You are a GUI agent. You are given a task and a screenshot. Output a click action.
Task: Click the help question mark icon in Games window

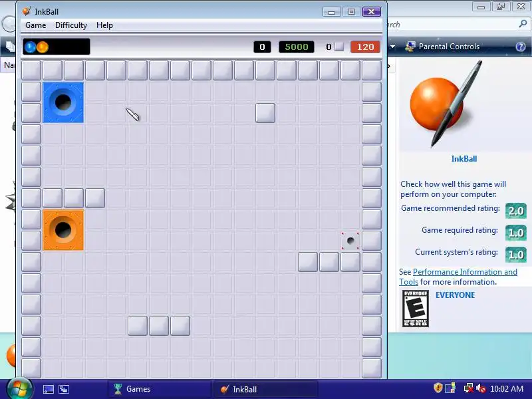521,47
